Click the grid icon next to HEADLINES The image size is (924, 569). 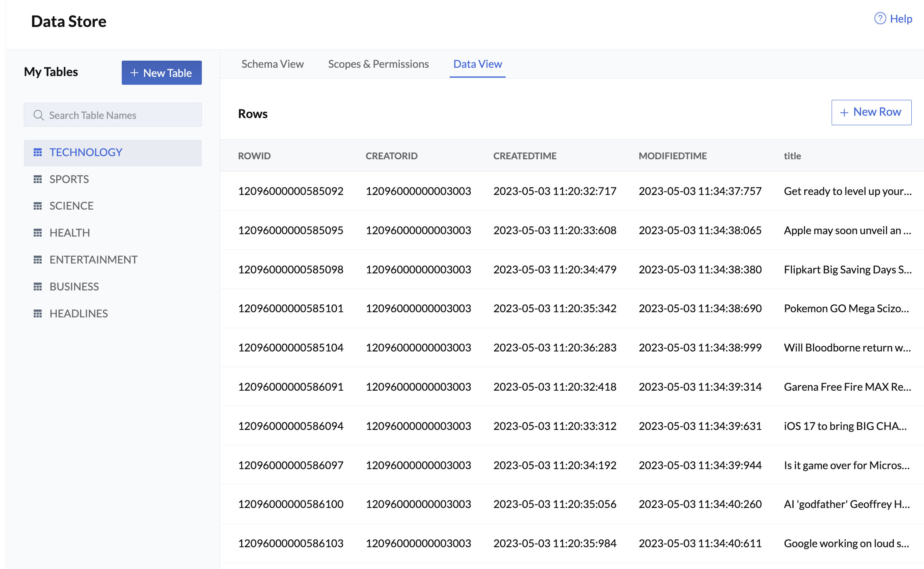pyautogui.click(x=37, y=313)
